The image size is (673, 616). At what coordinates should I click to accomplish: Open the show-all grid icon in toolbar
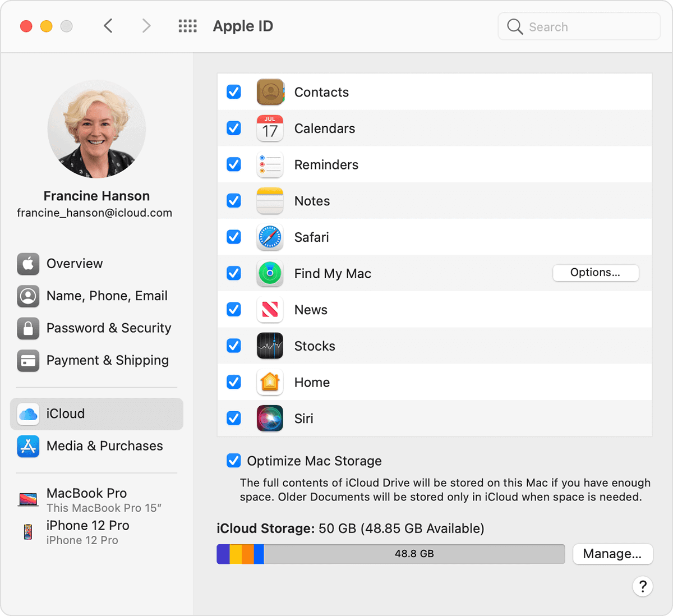click(187, 26)
